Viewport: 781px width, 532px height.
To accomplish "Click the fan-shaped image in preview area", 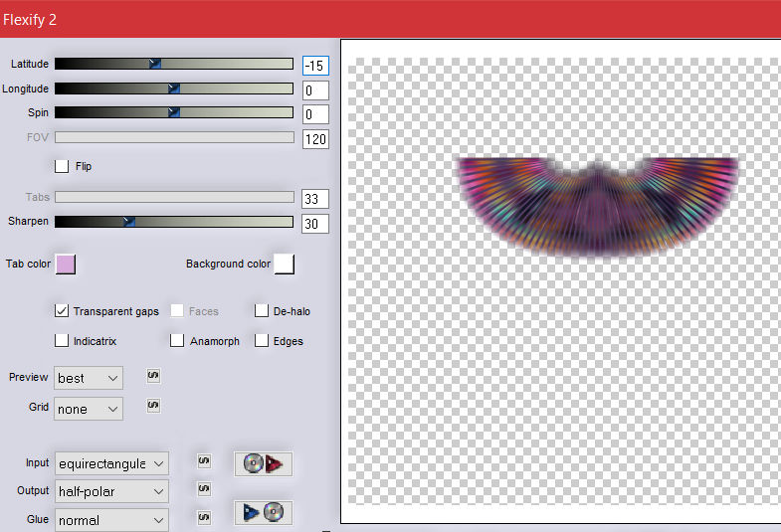I will [598, 208].
